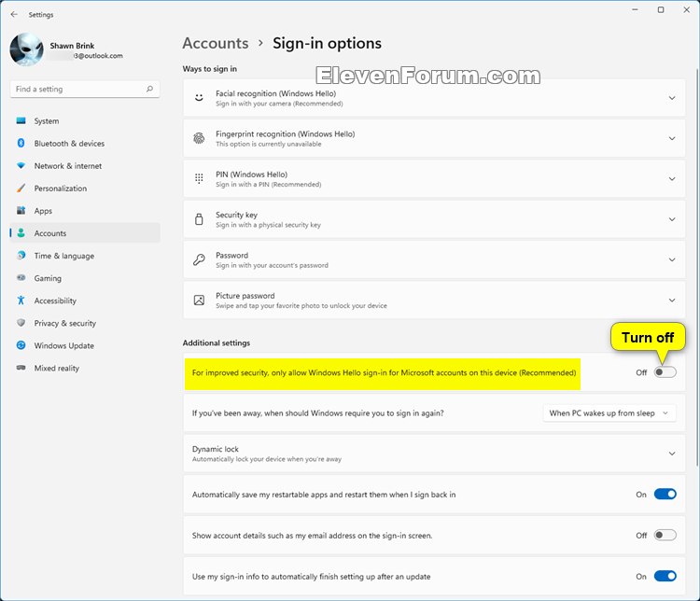
Task: Click 'Facial recognition (Windows Hello)' title
Action: [276, 93]
